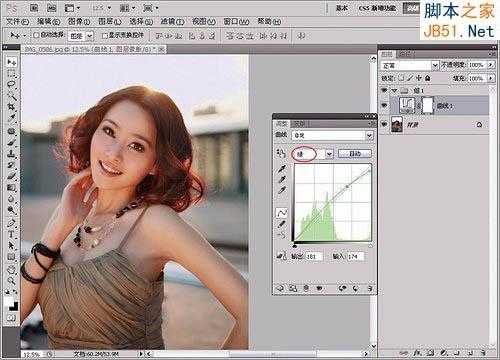Click the foreground color swatch
The height and width of the screenshot is (360, 500).
(9, 302)
